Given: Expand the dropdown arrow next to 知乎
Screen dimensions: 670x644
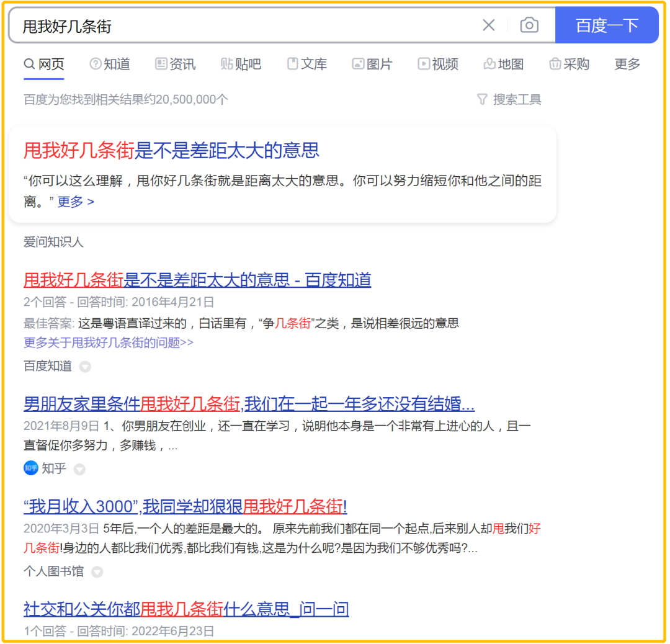Looking at the screenshot, I should (79, 469).
